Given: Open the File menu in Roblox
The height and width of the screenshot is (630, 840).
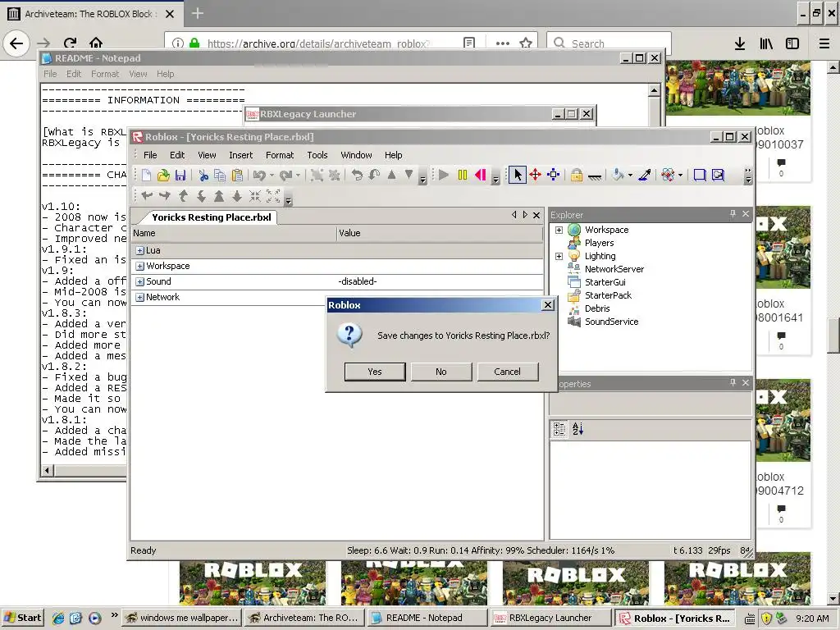Looking at the screenshot, I should 151,155.
